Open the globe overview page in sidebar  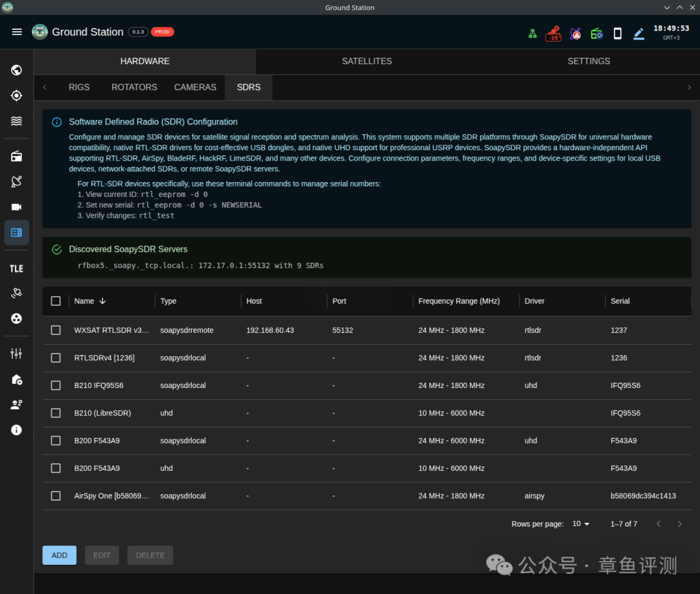pyautogui.click(x=16, y=70)
